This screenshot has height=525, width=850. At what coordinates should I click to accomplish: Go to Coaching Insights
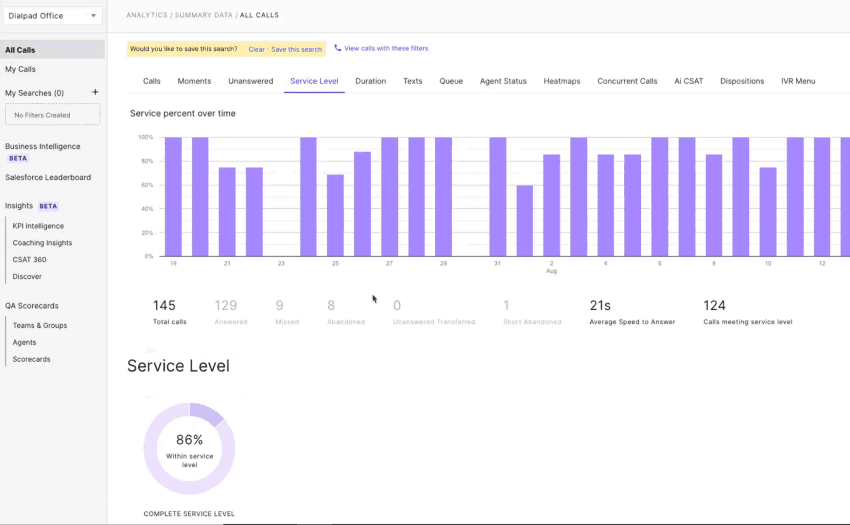coord(42,243)
